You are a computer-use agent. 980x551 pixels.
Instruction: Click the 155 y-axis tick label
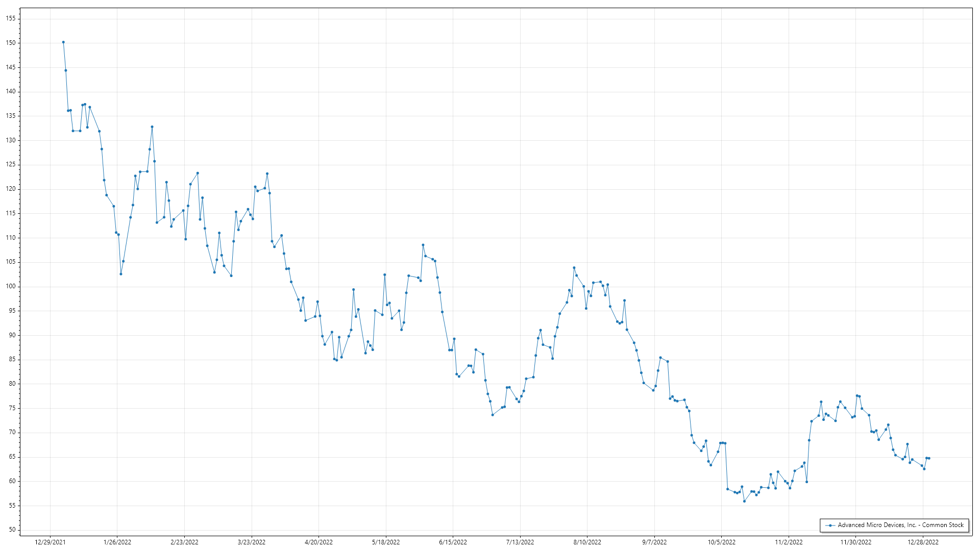(11, 18)
